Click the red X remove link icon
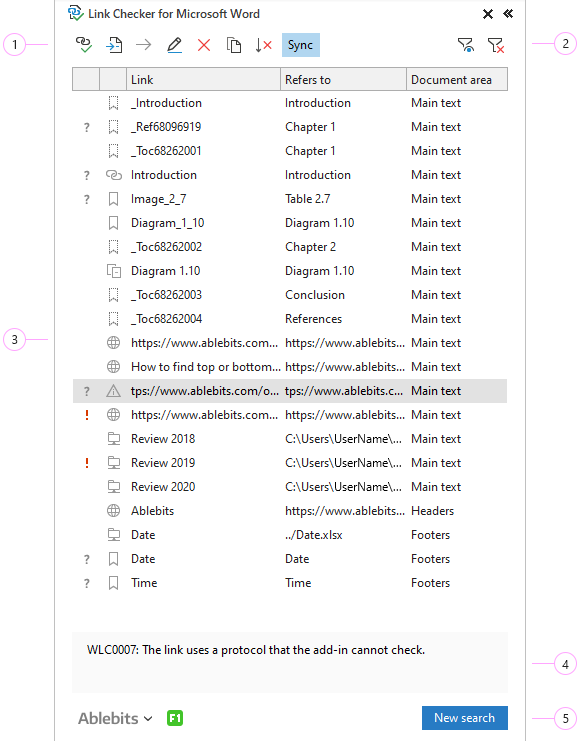Image resolution: width=580 pixels, height=741 pixels. 204,45
